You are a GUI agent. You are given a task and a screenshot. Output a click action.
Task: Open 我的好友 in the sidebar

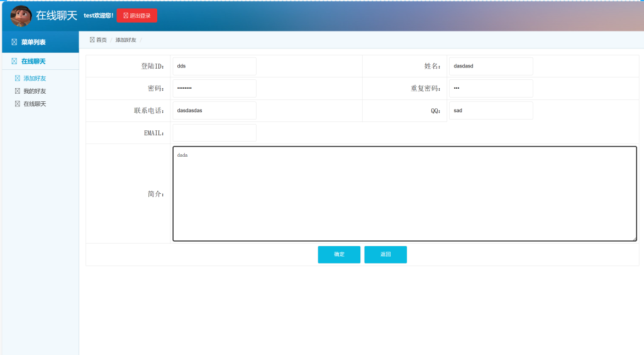click(35, 91)
